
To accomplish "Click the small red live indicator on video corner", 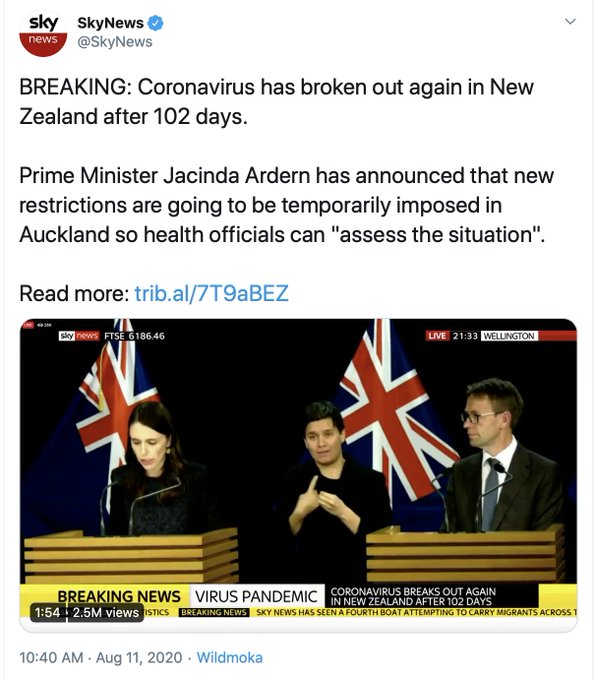I will [28, 324].
